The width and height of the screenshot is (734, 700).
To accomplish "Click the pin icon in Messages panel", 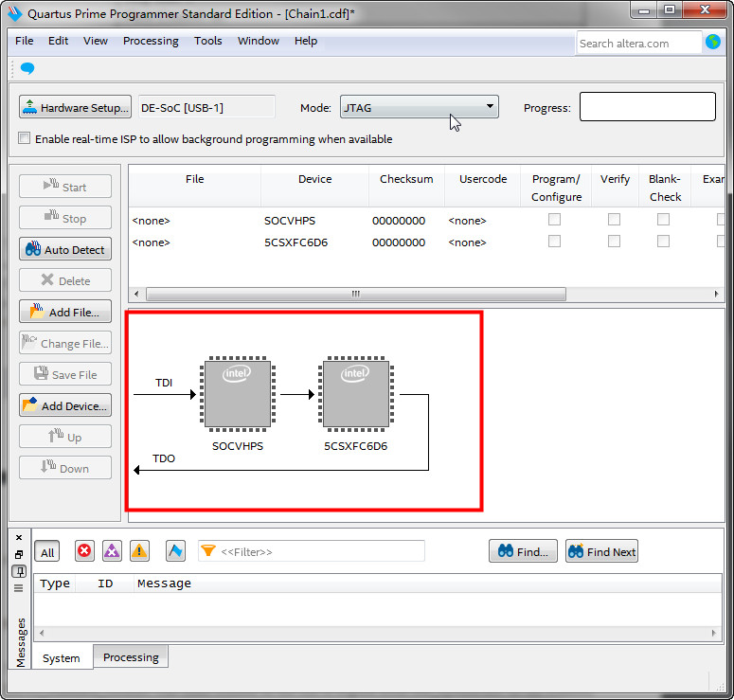I will [19, 571].
